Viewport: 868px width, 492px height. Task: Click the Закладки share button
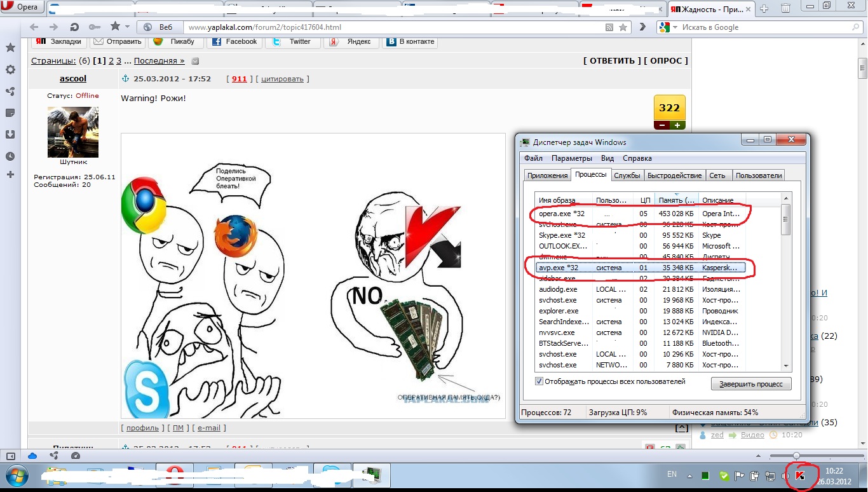pyautogui.click(x=59, y=41)
